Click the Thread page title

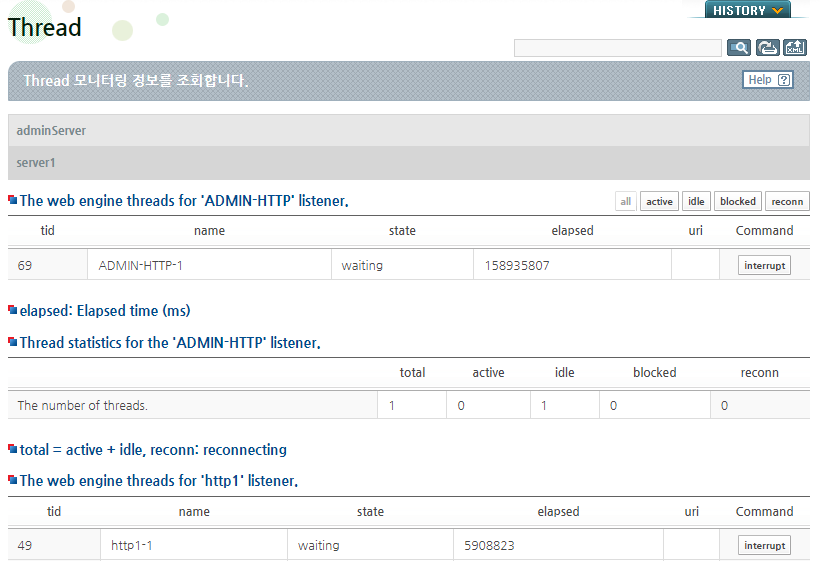tap(44, 27)
